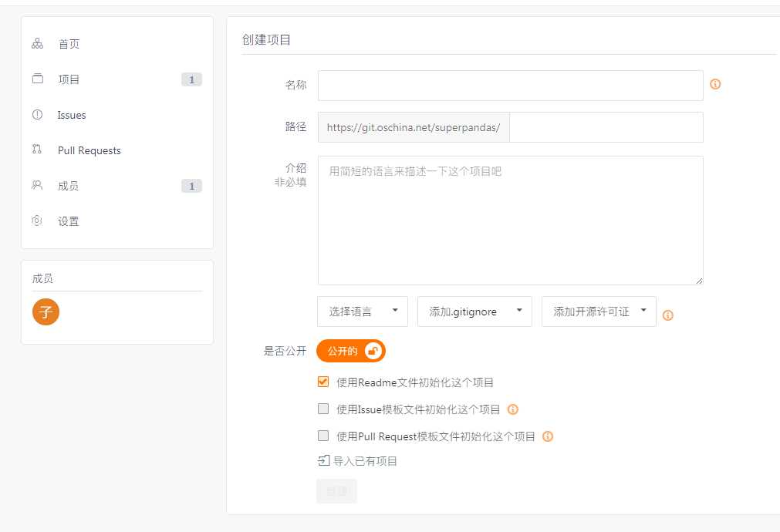Uncheck 使用Readme文件初始化这个项目 checkbox

[323, 382]
